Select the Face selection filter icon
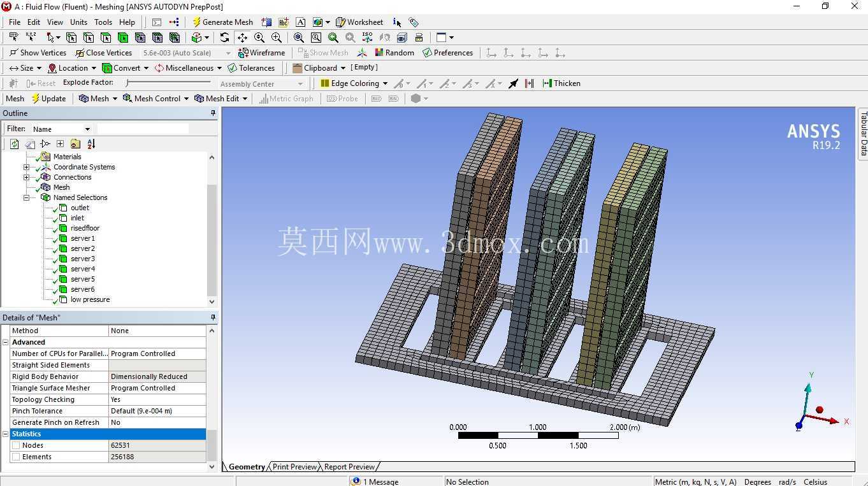This screenshot has height=486, width=868. coord(106,38)
